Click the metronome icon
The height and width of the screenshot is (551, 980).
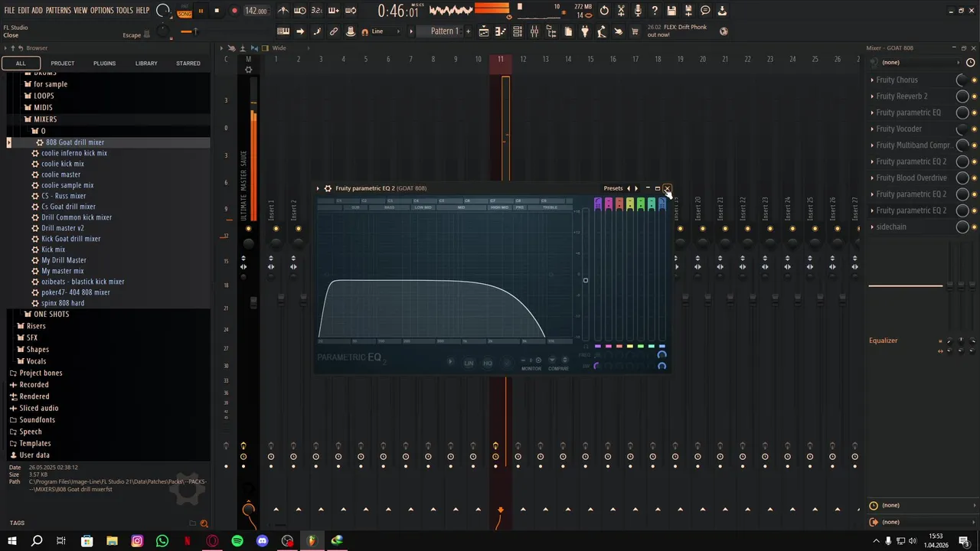click(283, 11)
